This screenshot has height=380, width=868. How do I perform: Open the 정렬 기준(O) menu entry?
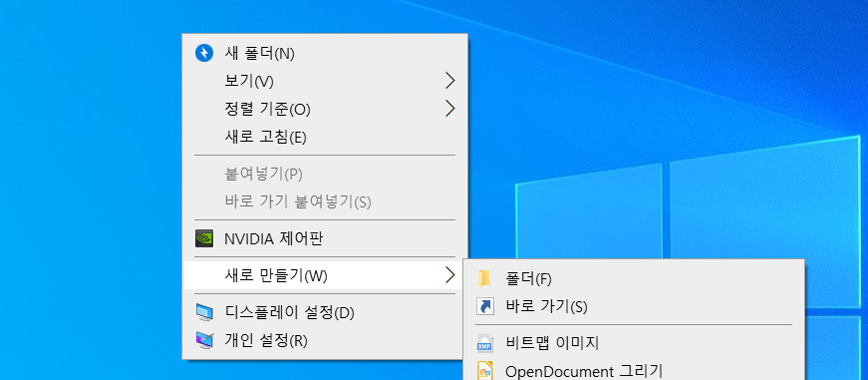click(325, 109)
